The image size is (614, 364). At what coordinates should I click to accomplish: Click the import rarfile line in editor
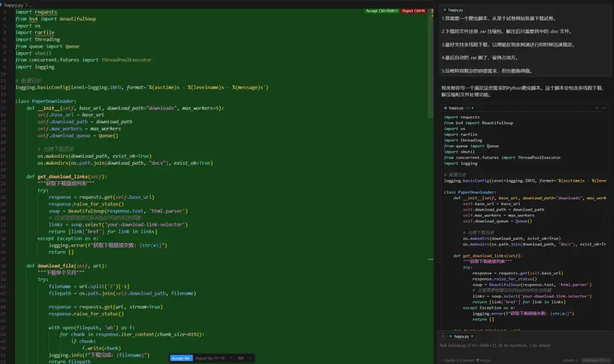35,32
